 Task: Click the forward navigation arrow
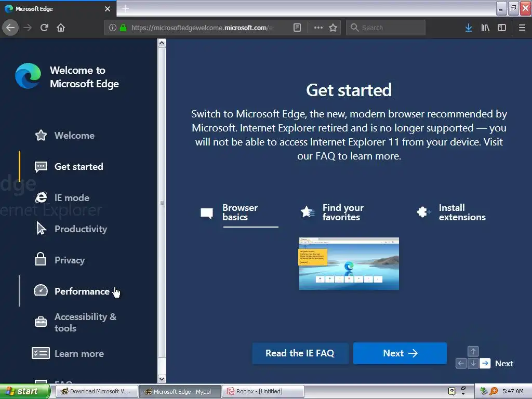28,28
